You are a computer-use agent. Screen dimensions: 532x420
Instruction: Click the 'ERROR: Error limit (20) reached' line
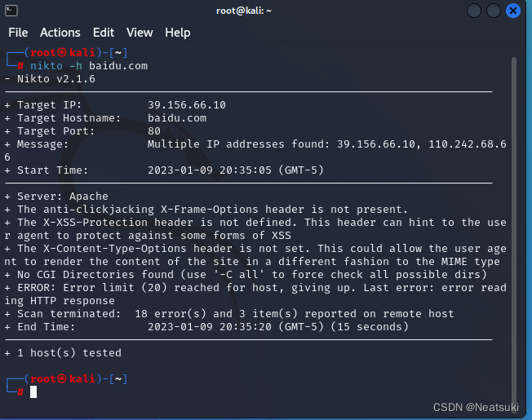pos(255,294)
